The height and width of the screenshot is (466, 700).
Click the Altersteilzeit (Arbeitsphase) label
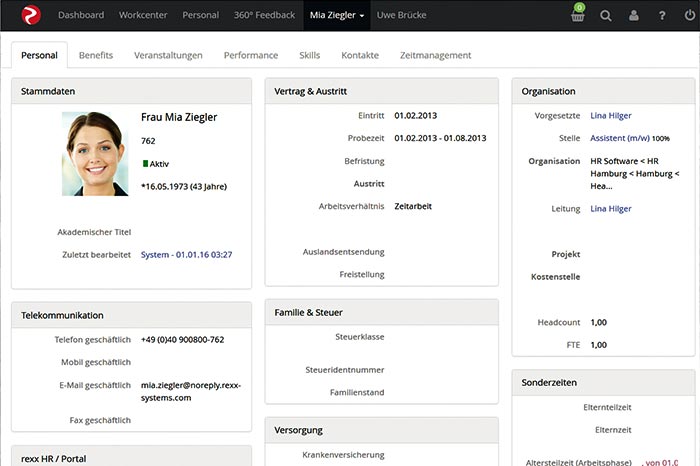pyautogui.click(x=579, y=462)
